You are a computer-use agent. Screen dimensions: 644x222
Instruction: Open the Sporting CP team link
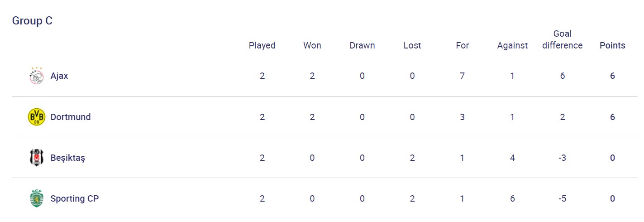pyautogui.click(x=75, y=198)
